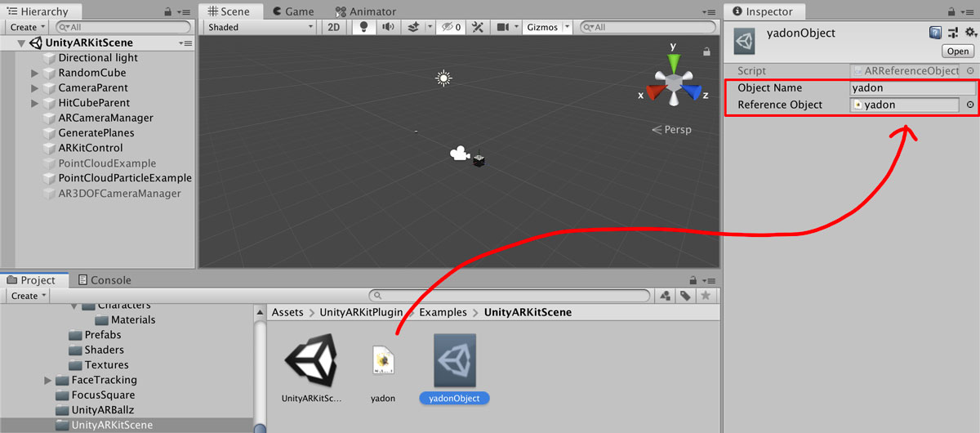Click the blue Z axis gizmo cone

click(692, 92)
